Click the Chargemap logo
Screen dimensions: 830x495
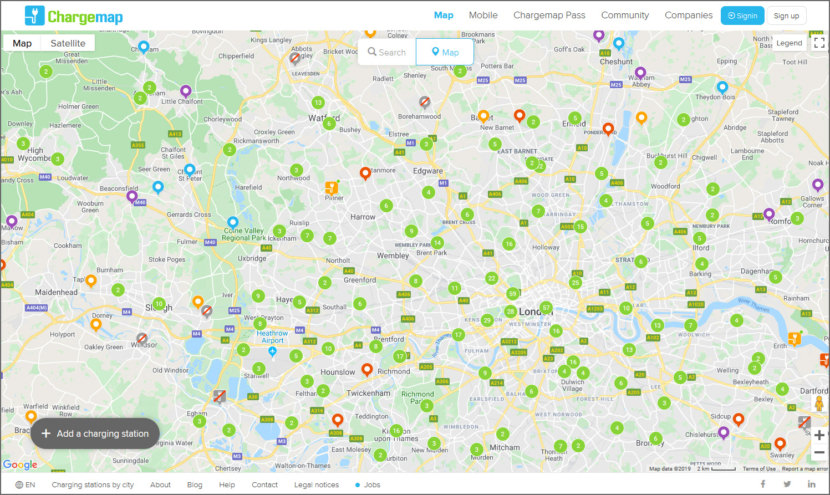74,16
